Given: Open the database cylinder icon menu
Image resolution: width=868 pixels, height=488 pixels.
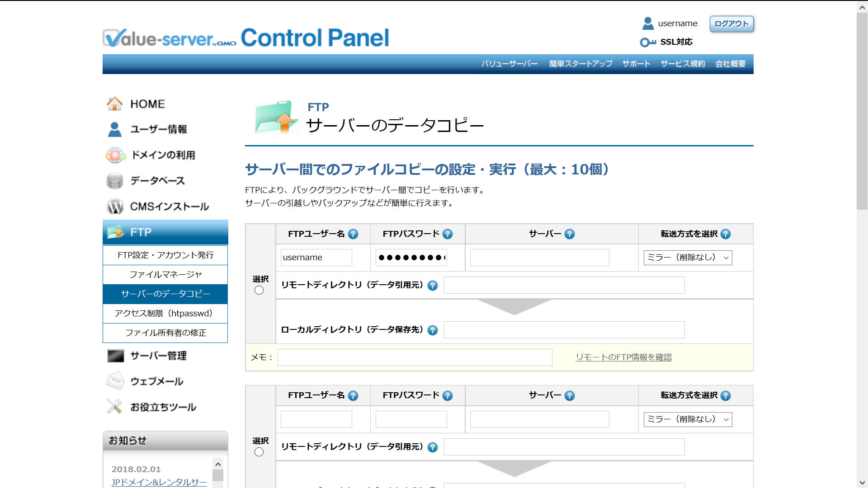Looking at the screenshot, I should 115,181.
